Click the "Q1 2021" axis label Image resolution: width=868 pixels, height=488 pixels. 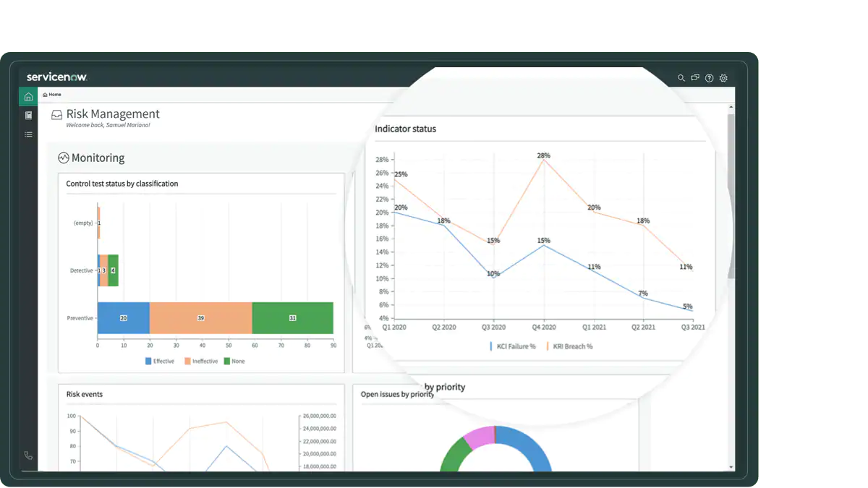[x=593, y=328]
